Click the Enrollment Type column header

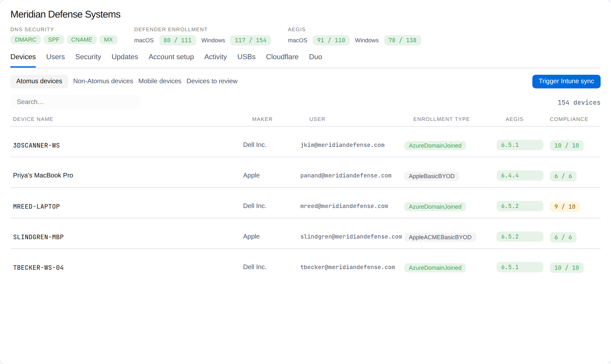pos(441,119)
